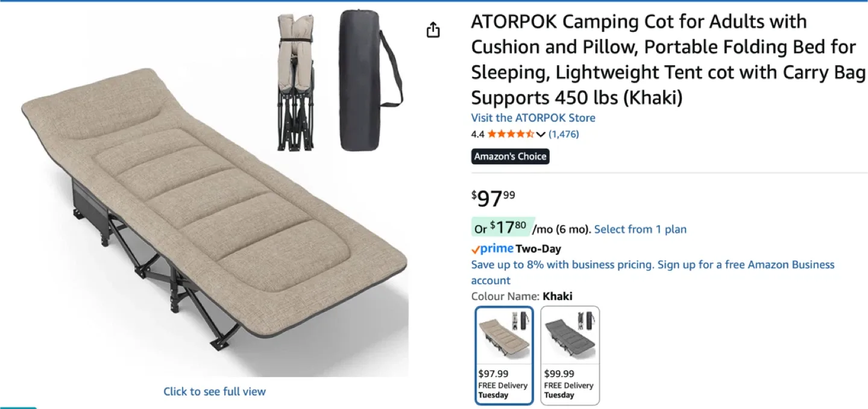The height and width of the screenshot is (409, 868).
Task: Click the share icon beside product image
Action: [433, 30]
